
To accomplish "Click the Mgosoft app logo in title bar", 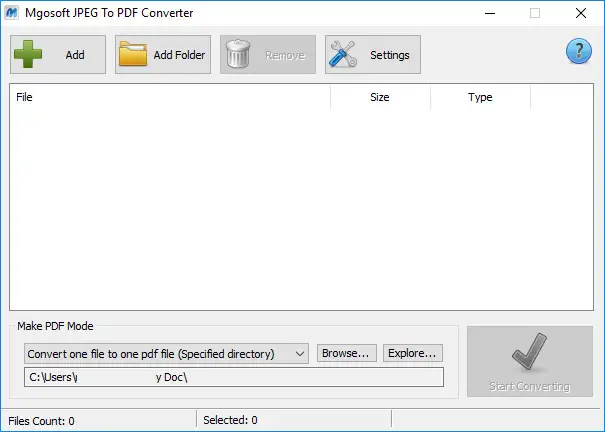I will point(12,13).
